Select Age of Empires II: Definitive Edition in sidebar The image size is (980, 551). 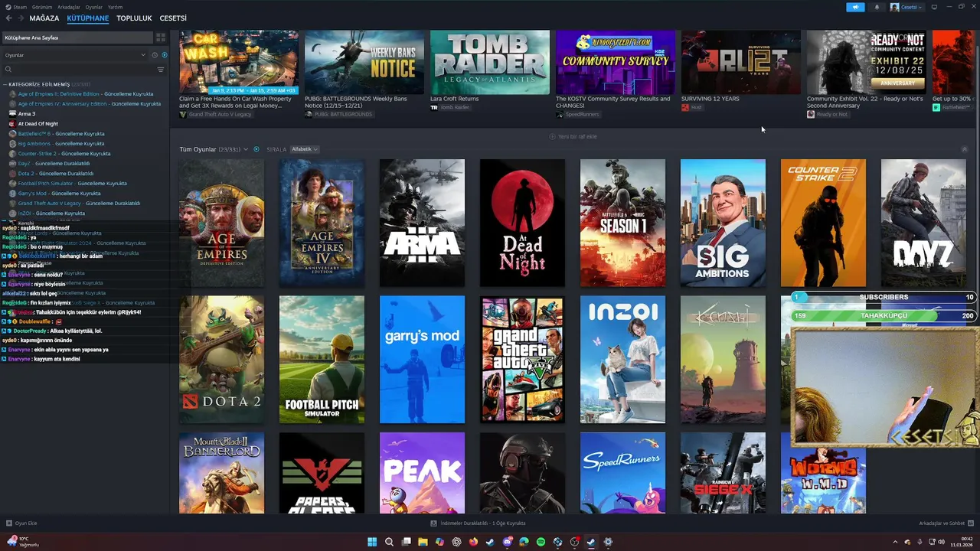(x=85, y=94)
